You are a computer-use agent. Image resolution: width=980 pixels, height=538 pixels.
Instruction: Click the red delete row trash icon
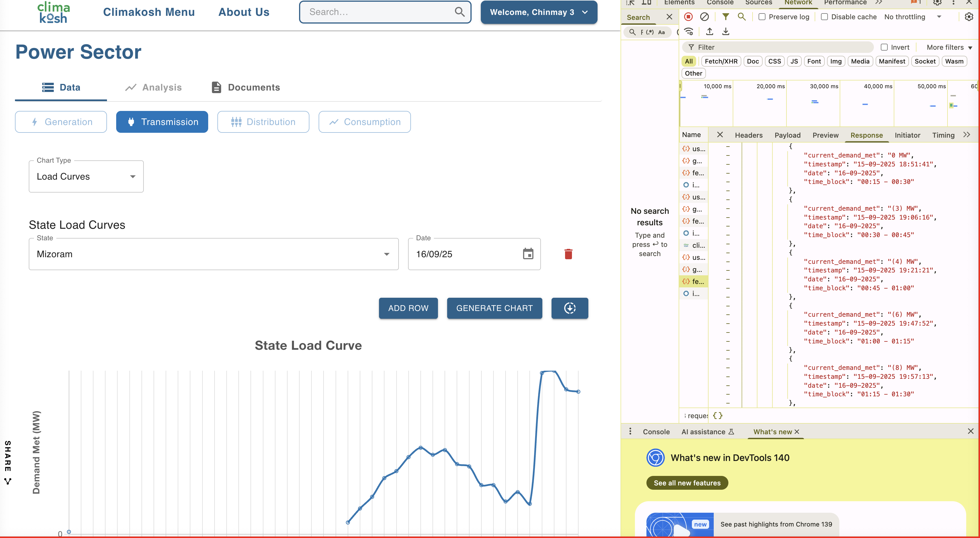[x=569, y=254]
